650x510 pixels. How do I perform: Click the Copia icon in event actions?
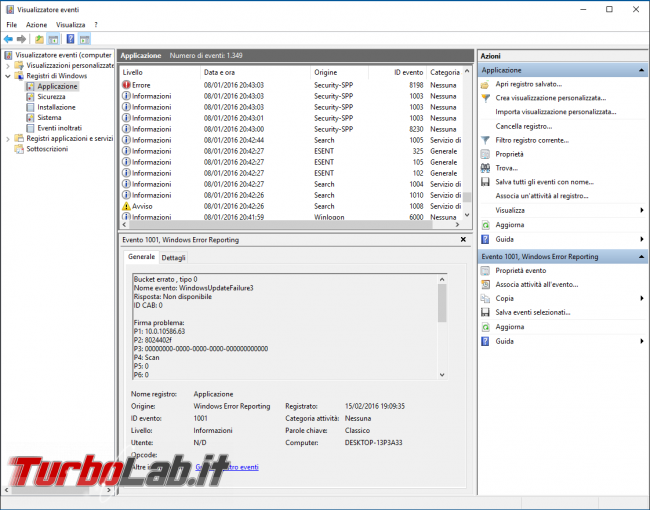click(x=485, y=299)
